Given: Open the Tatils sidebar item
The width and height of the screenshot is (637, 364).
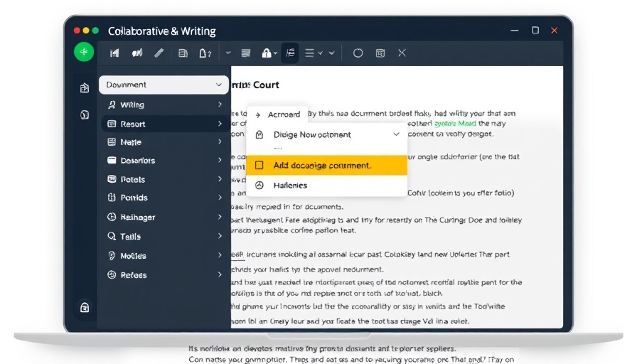Looking at the screenshot, I should point(164,236).
